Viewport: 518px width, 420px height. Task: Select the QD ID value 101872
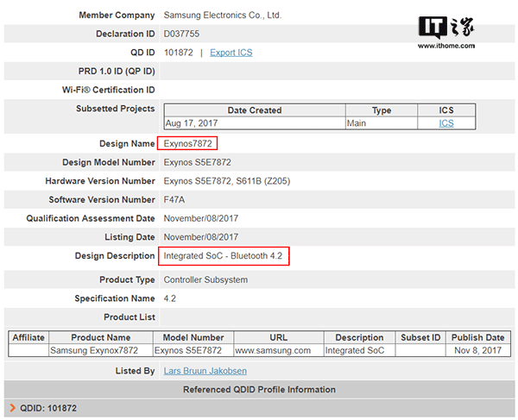click(x=179, y=53)
